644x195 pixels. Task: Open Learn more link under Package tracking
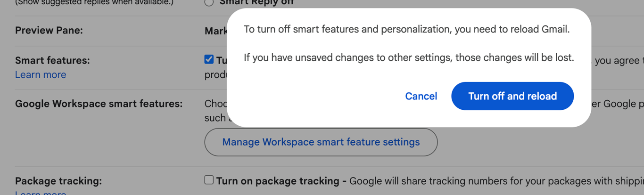coord(41,193)
